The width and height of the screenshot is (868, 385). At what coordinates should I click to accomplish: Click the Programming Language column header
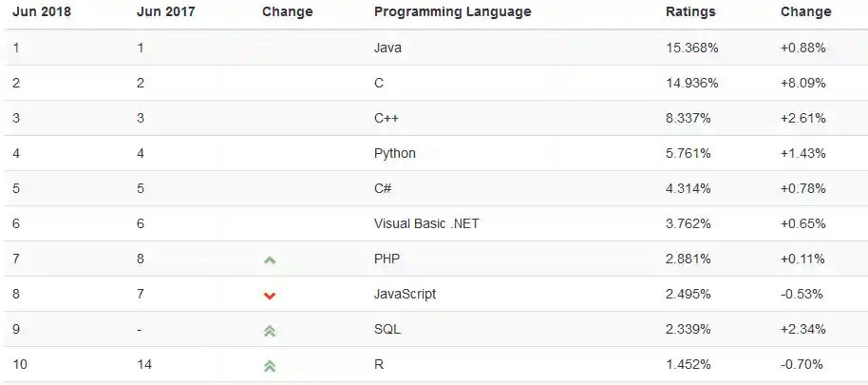pyautogui.click(x=452, y=11)
